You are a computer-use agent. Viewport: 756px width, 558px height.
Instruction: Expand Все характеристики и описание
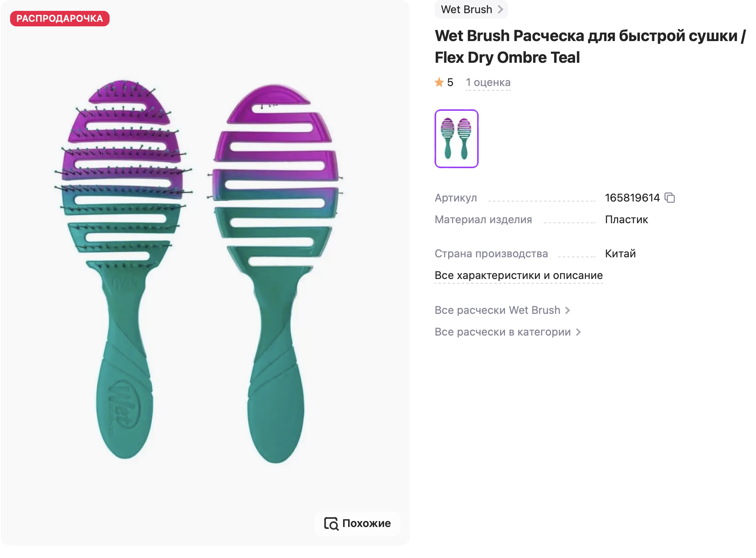519,276
